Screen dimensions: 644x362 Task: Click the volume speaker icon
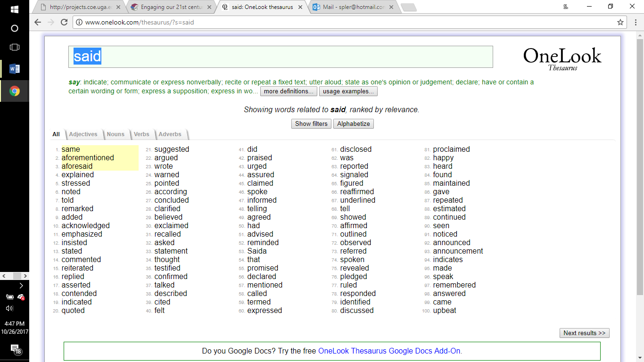click(x=9, y=308)
